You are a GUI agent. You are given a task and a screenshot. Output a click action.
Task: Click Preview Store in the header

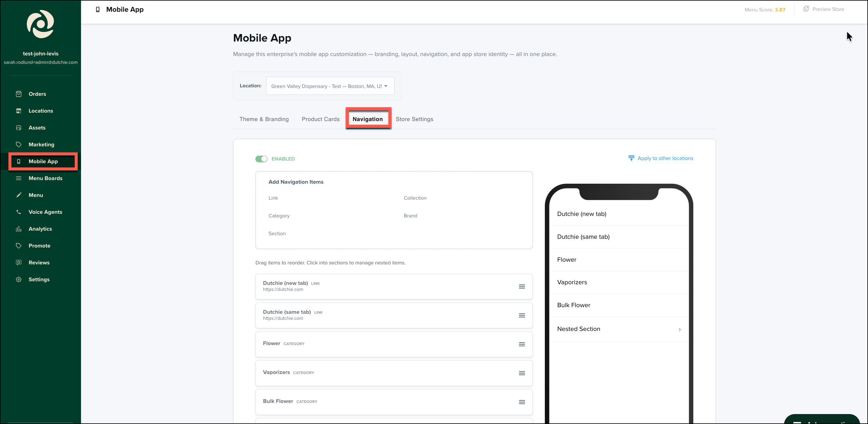(823, 9)
